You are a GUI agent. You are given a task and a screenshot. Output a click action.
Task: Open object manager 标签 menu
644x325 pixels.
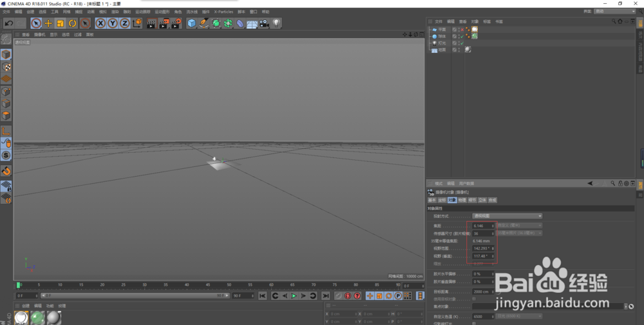pos(487,21)
